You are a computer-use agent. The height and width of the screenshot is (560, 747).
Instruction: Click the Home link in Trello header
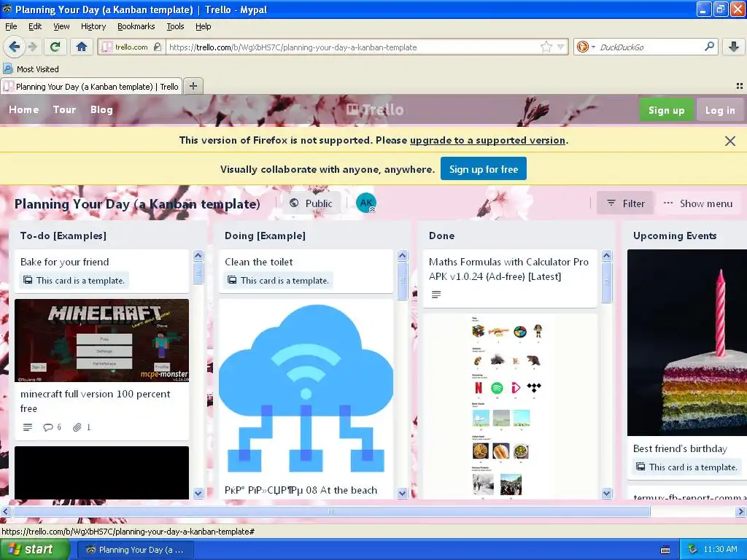pos(24,109)
